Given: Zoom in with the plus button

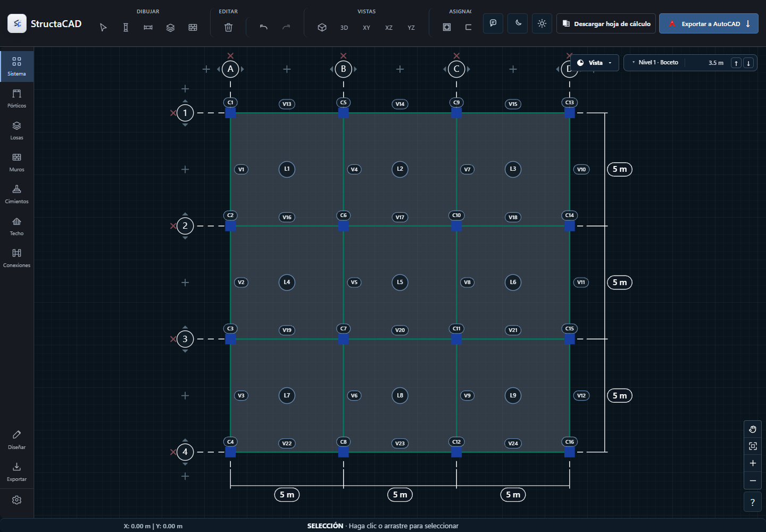Looking at the screenshot, I should coord(753,463).
